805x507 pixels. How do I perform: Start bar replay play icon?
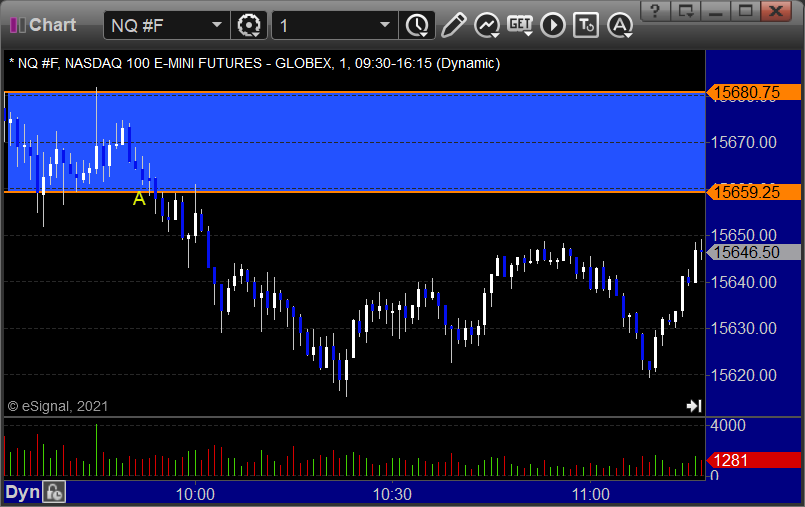(x=553, y=25)
